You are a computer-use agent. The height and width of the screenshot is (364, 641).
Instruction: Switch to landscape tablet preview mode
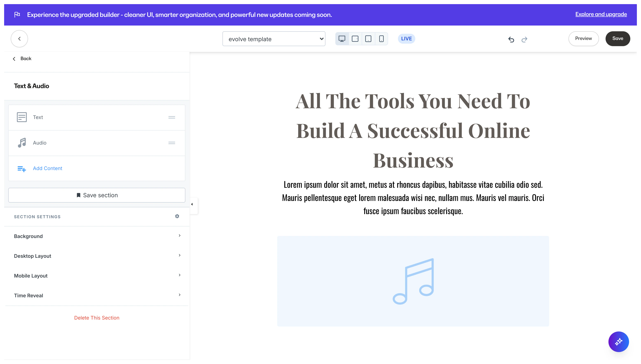point(355,39)
